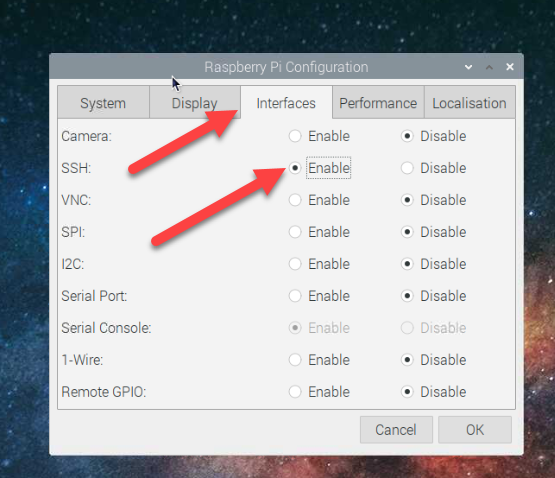The width and height of the screenshot is (555, 478).
Task: Open the Localisation tab
Action: click(469, 103)
